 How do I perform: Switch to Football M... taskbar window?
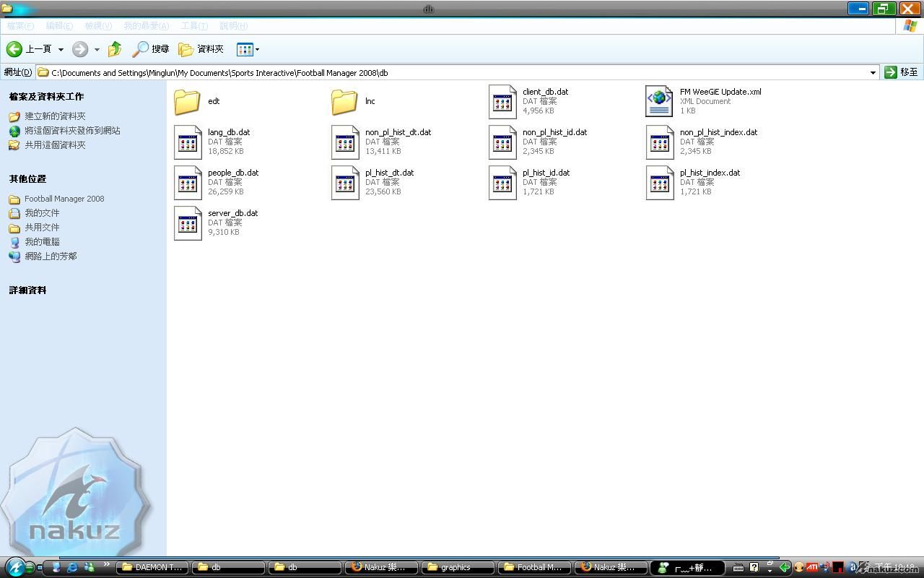(534, 568)
